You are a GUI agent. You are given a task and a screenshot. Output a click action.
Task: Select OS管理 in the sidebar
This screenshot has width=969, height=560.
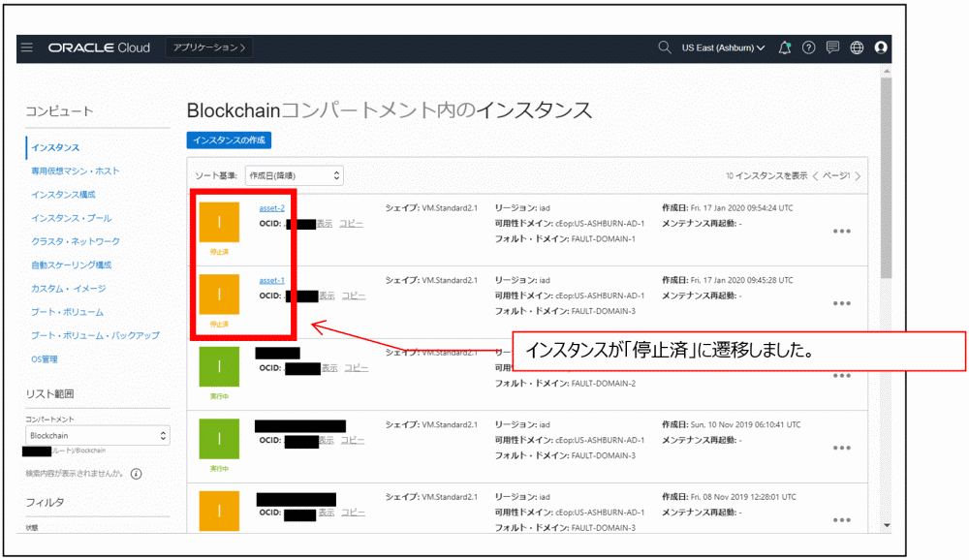44,359
